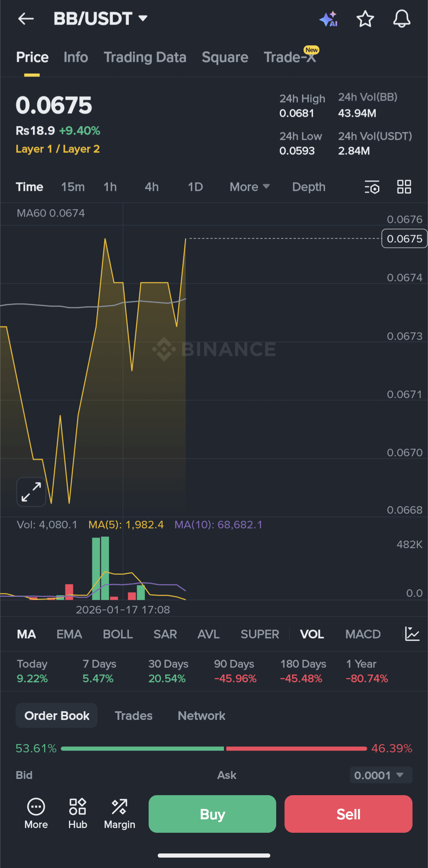This screenshot has height=868, width=428.
Task: Tap the back arrow icon
Action: tap(26, 19)
